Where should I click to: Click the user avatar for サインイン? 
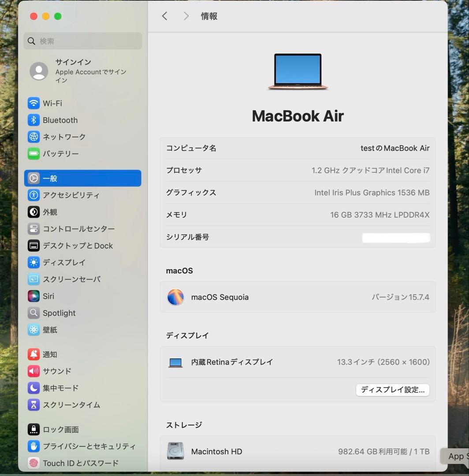(39, 71)
